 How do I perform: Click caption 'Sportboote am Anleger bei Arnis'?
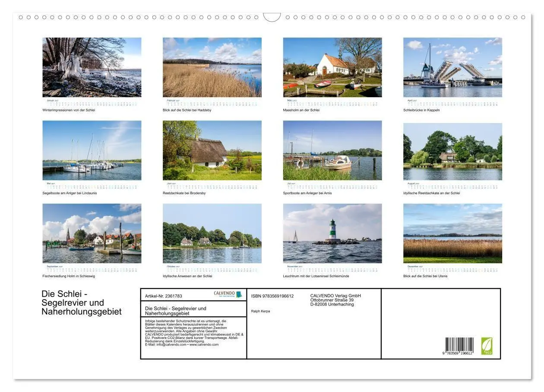(x=307, y=193)
